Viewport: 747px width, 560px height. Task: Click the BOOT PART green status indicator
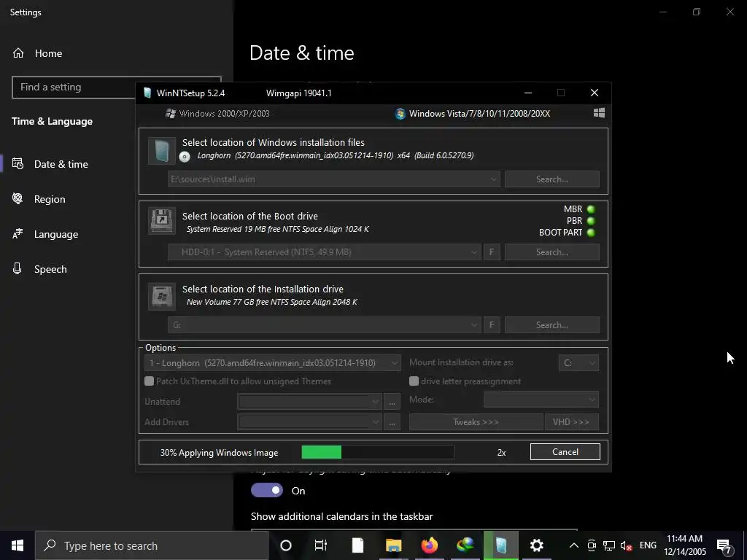click(591, 233)
